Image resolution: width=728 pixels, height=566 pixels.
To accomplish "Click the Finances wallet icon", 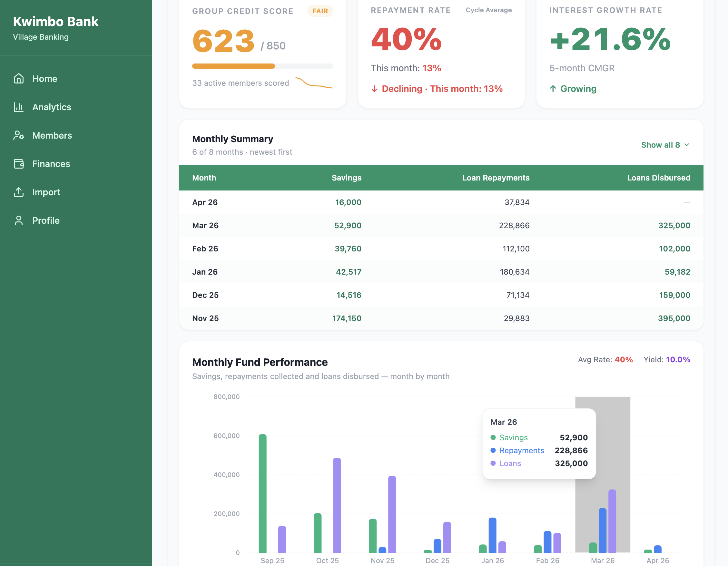I will pyautogui.click(x=19, y=164).
